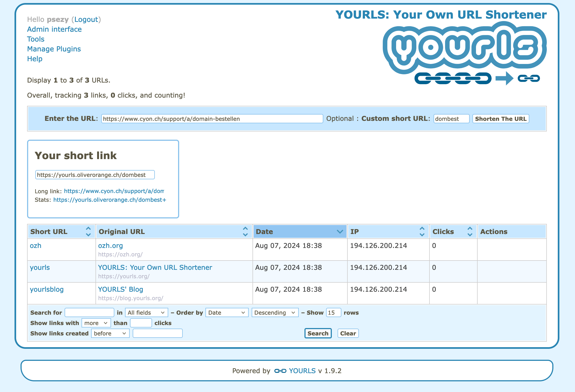
Task: Click the Short URL column header
Action: point(62,232)
